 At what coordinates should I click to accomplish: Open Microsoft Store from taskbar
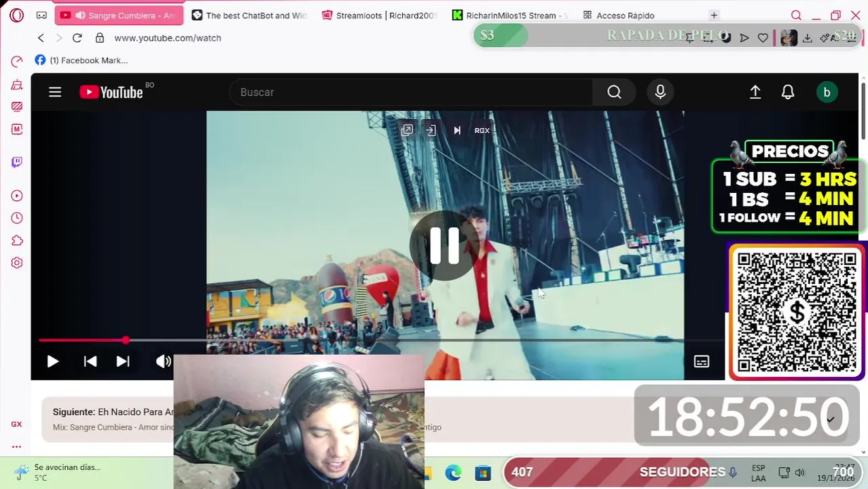pos(482,473)
